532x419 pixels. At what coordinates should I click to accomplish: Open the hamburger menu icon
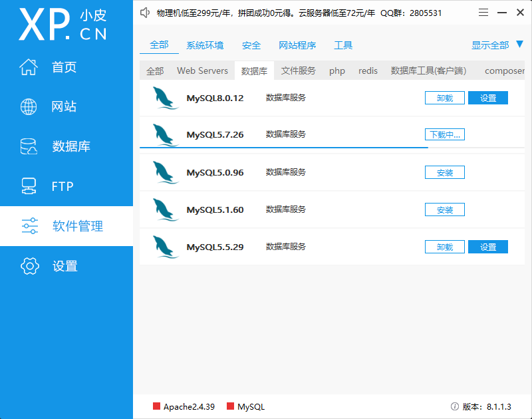coord(483,13)
